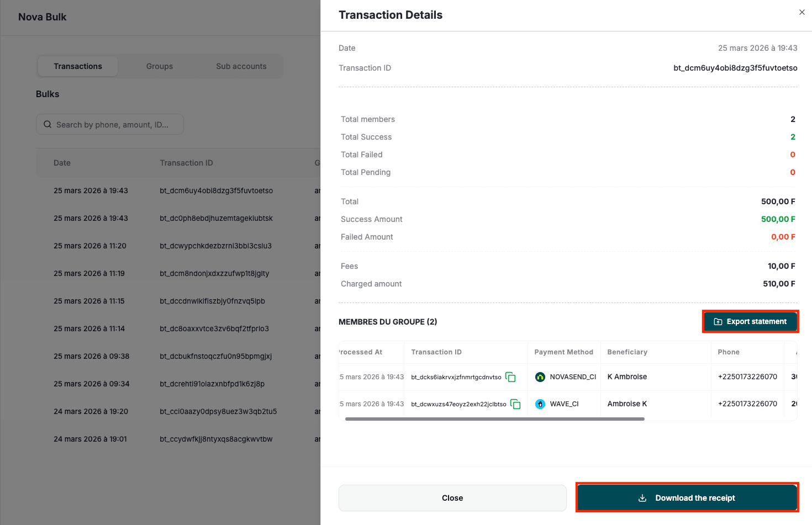812x525 pixels.
Task: Click the Close button
Action: pos(452,497)
